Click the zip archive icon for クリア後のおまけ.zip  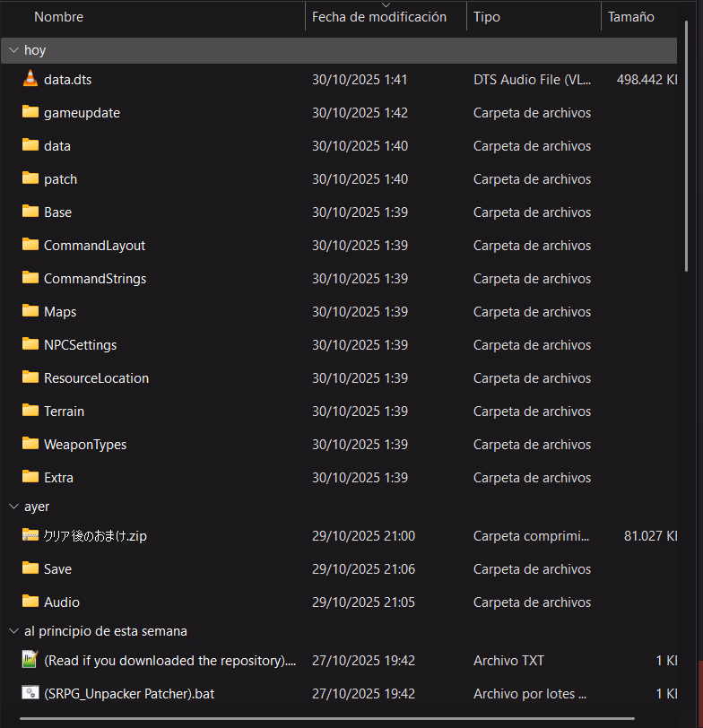click(x=30, y=535)
